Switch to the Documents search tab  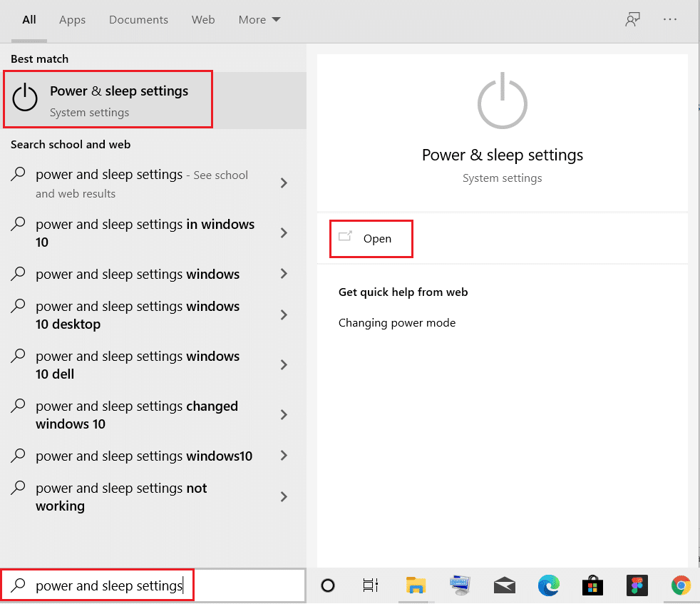click(138, 20)
